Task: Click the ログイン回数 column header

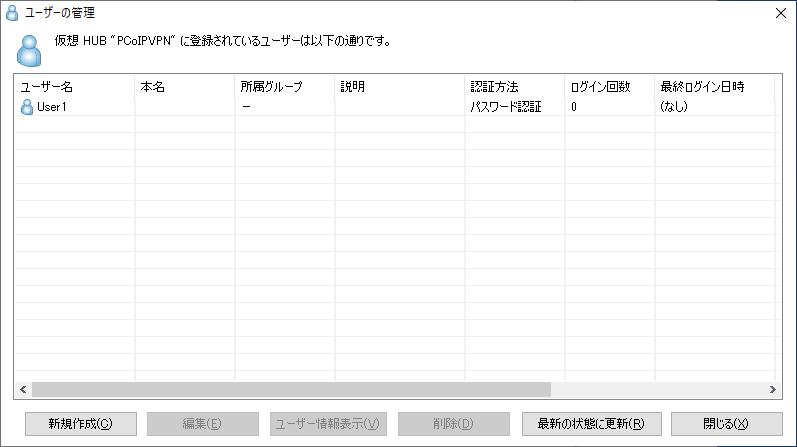Action: point(609,87)
